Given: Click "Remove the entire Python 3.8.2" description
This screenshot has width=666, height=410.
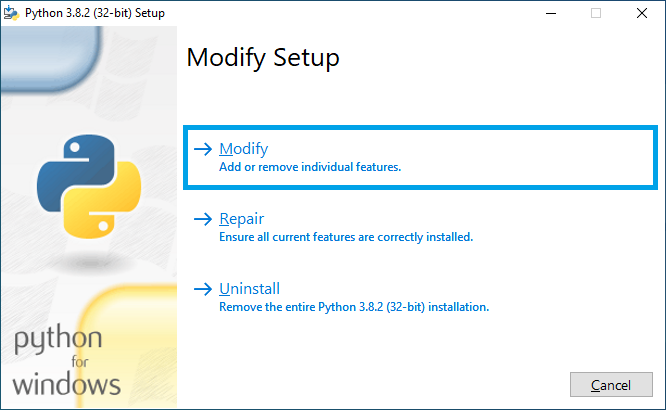Looking at the screenshot, I should [353, 307].
